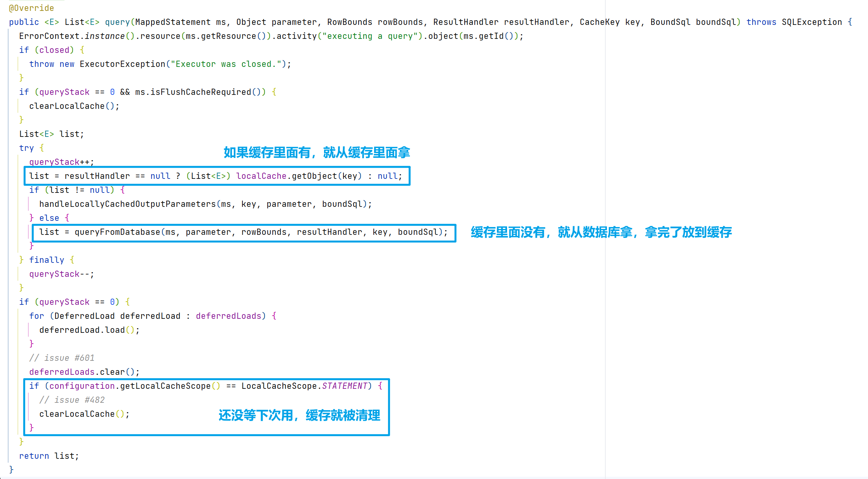Click the return list statement
The image size is (868, 479).
49,456
